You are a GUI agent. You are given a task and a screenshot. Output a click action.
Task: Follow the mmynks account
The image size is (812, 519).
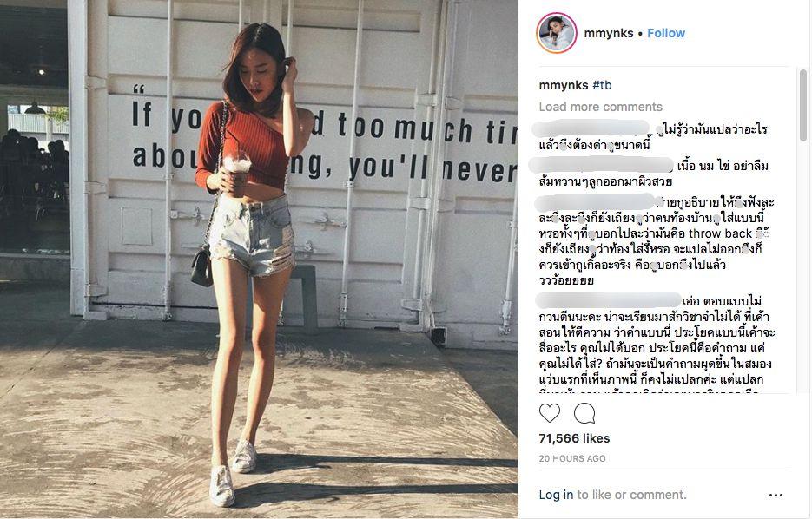pos(666,33)
